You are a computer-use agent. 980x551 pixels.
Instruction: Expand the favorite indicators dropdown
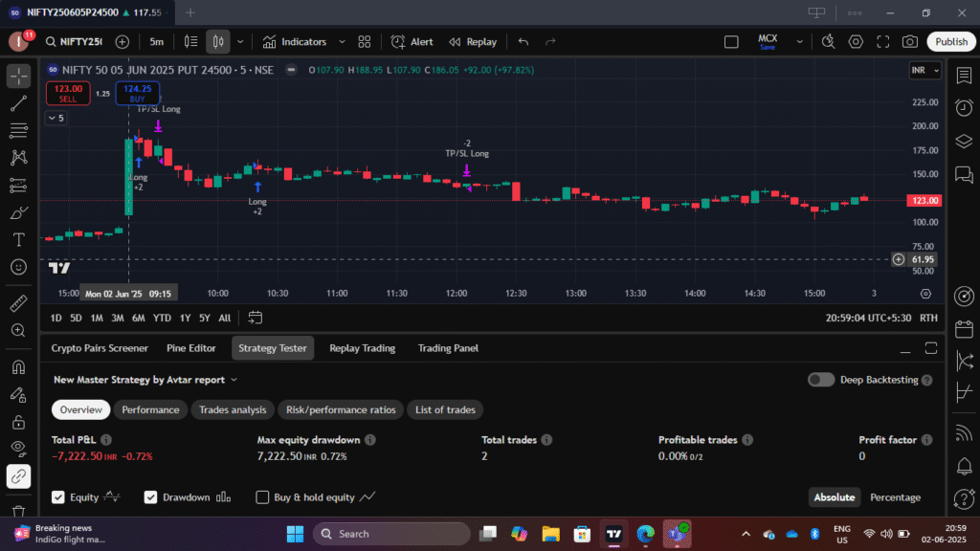pyautogui.click(x=342, y=42)
